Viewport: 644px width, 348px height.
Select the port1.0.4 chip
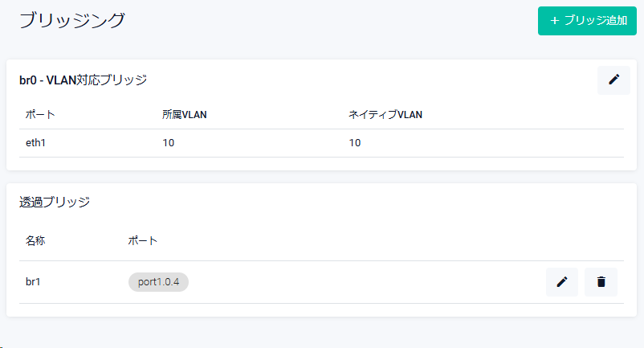pos(158,282)
